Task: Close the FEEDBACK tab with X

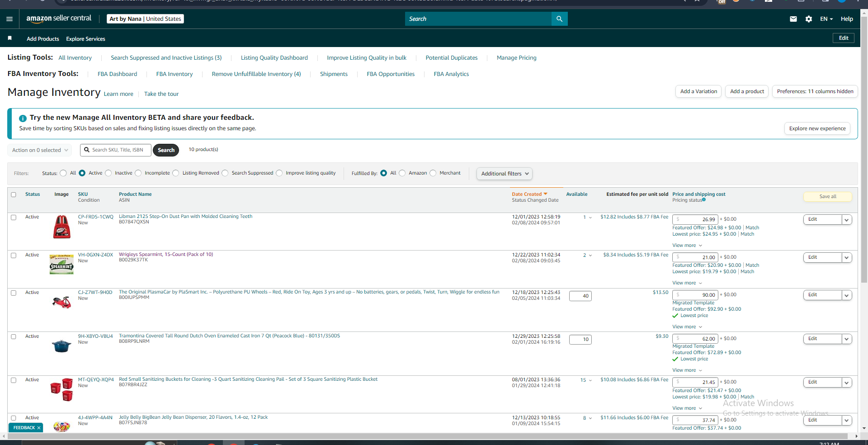Action: (x=39, y=428)
